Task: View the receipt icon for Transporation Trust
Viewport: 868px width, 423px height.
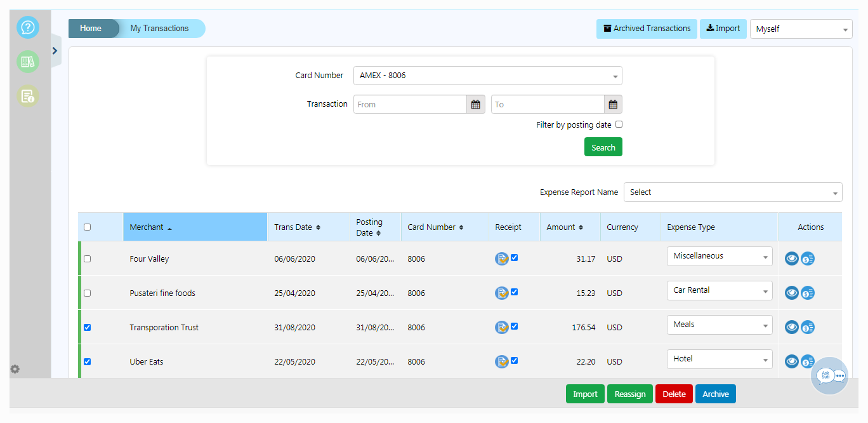Action: 502,327
